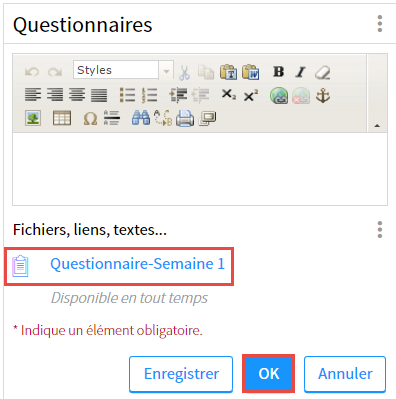The width and height of the screenshot is (396, 399).
Task: Open the Omega special character picker
Action: pos(90,118)
